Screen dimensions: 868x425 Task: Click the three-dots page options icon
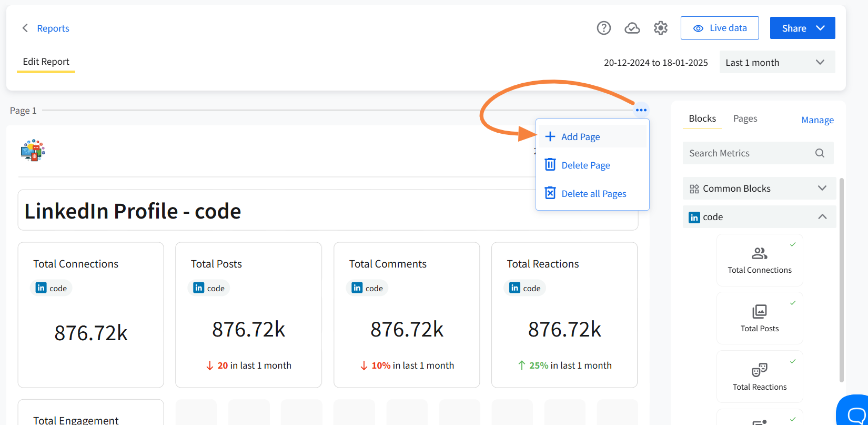[641, 110]
